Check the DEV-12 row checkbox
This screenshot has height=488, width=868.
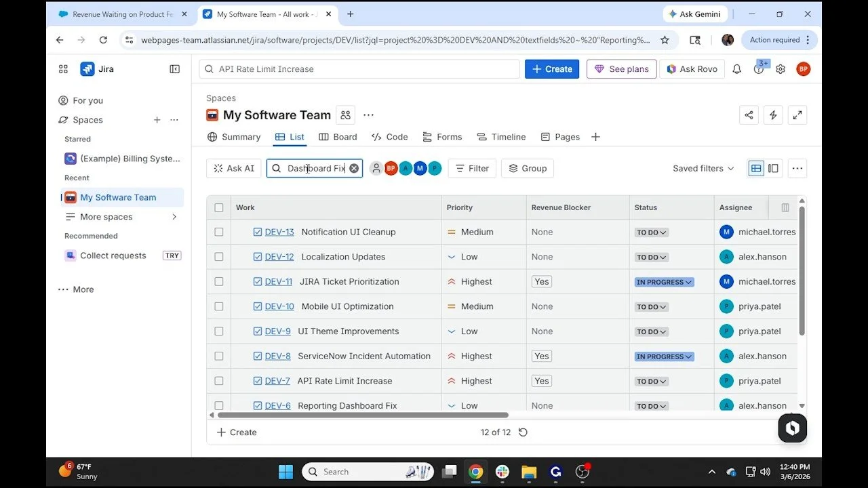(218, 257)
